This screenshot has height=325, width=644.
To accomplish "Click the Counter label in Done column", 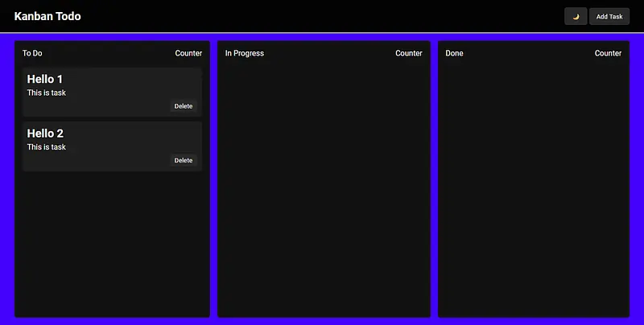I will tap(608, 53).
